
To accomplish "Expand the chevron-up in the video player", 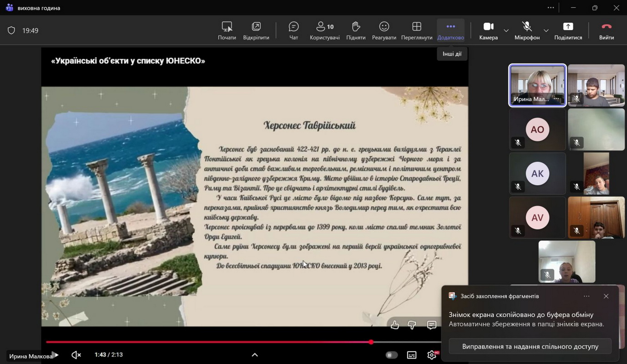I will pyautogui.click(x=255, y=355).
